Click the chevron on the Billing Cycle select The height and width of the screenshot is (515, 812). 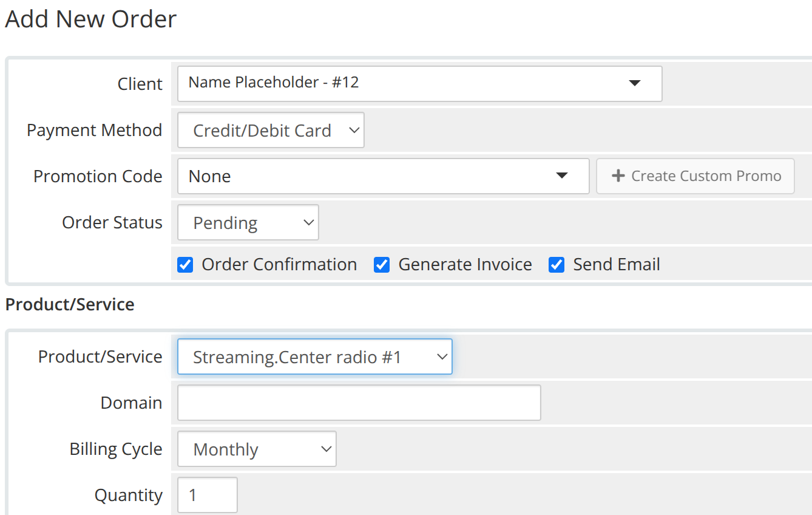[x=326, y=449]
